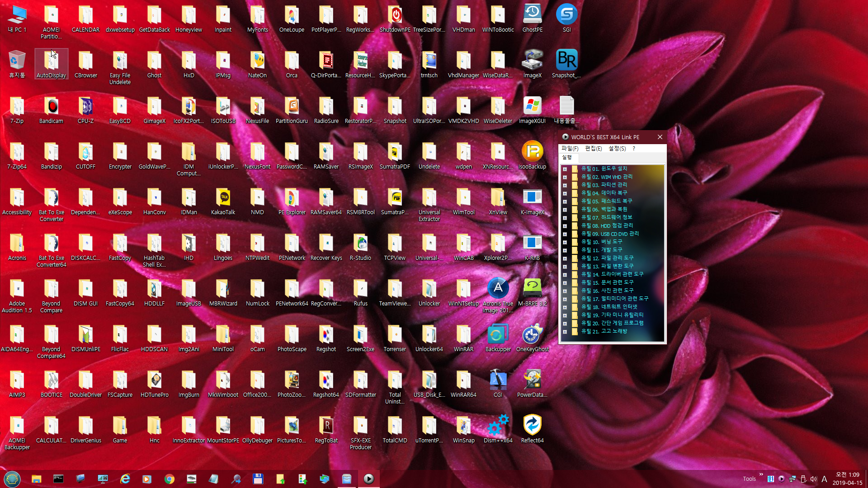Screen dimensions: 868x488
Task: Expand the 유틸 04. 데이타 복구 node
Action: [x=565, y=193]
